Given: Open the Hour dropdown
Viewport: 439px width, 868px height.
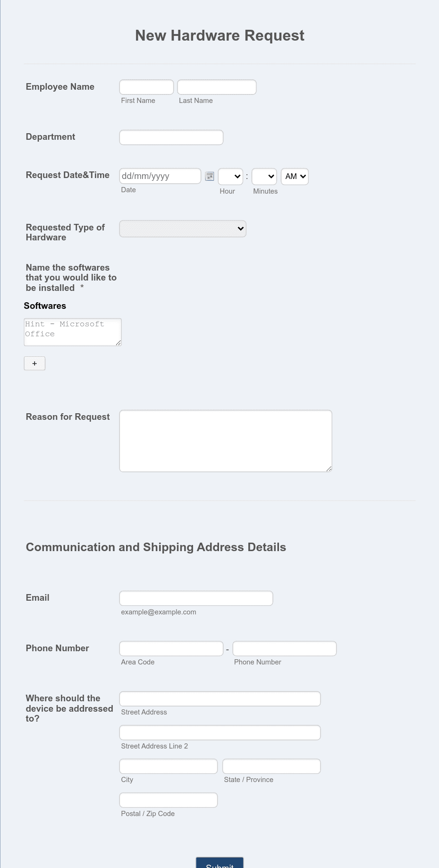Looking at the screenshot, I should pos(230,176).
